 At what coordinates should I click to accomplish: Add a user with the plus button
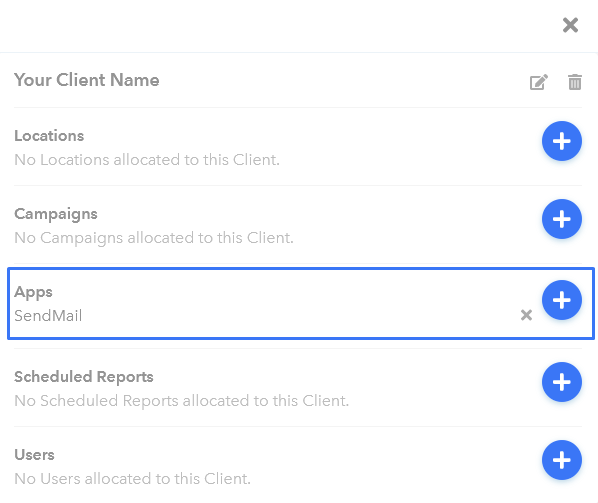(561, 460)
